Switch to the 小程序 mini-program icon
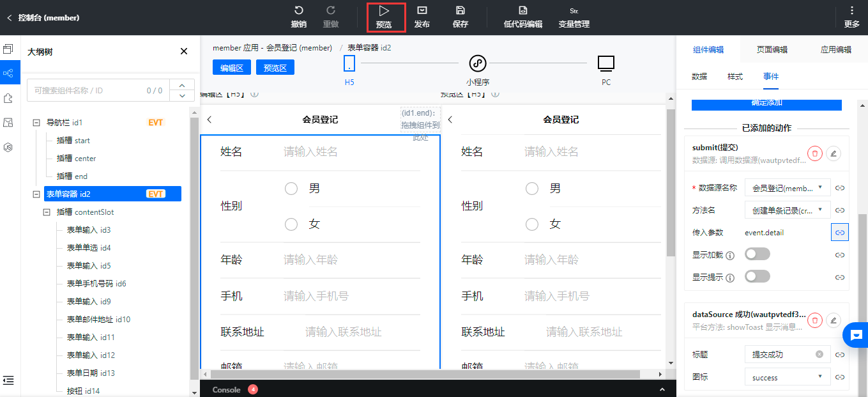The height and width of the screenshot is (397, 868). click(478, 63)
